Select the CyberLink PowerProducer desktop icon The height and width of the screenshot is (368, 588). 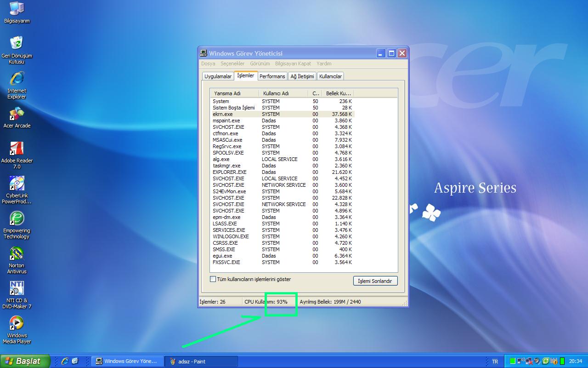17,190
